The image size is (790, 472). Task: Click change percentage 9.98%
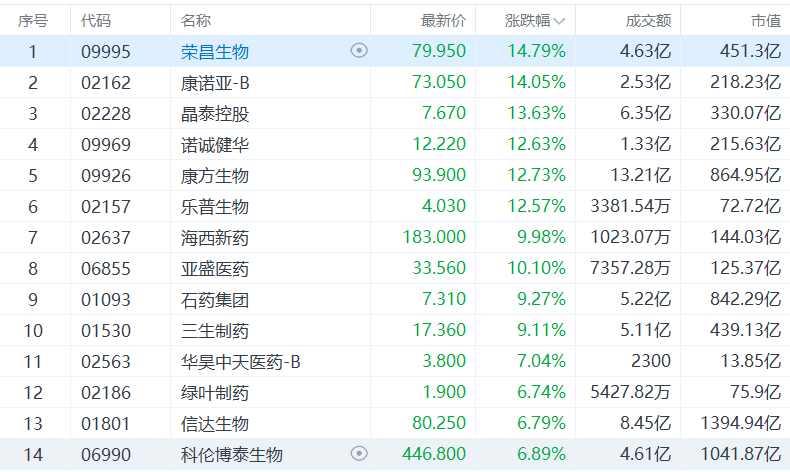point(542,237)
